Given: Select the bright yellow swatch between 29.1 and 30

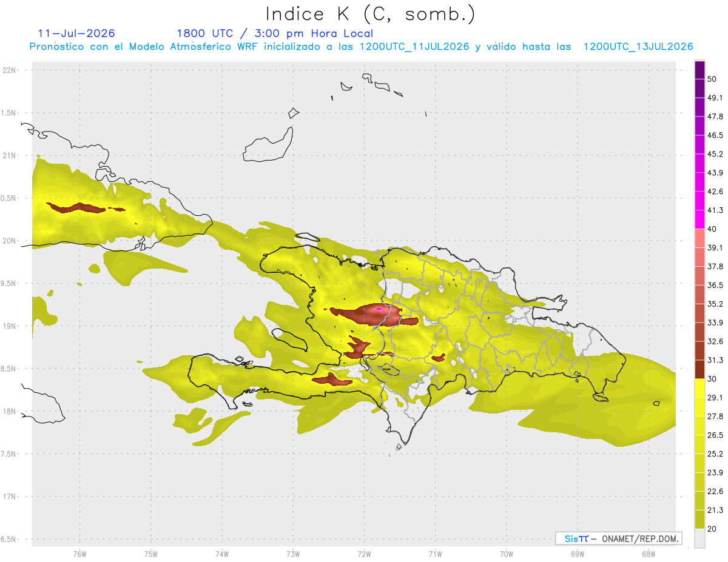Looking at the screenshot, I should pos(699,388).
